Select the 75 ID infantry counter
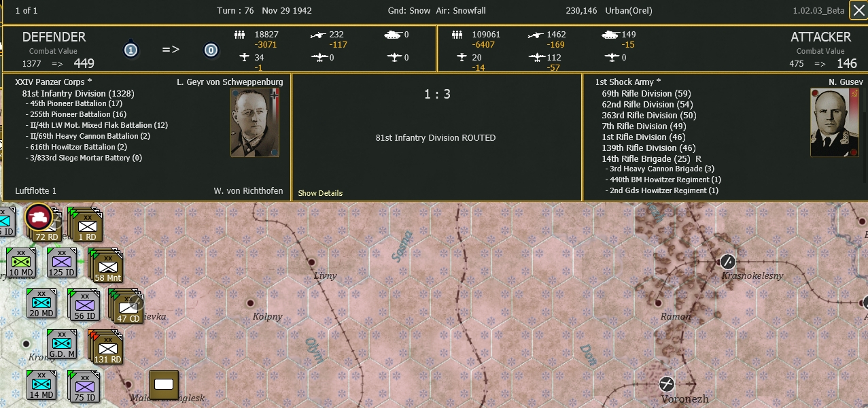Image resolution: width=868 pixels, height=408 pixels. [x=83, y=386]
